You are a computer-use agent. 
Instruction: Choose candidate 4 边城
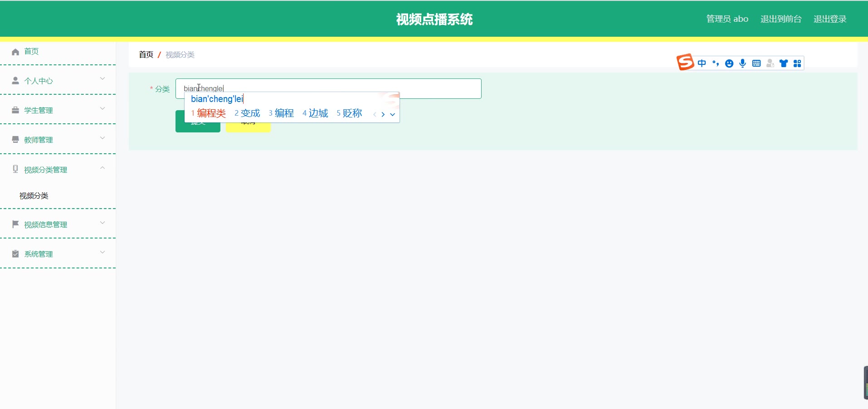pos(315,113)
